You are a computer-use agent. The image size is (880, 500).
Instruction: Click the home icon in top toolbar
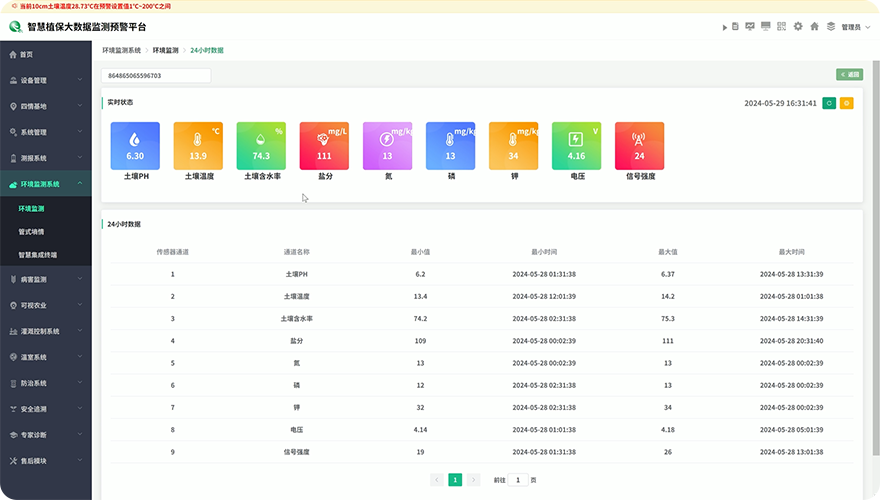pyautogui.click(x=814, y=26)
